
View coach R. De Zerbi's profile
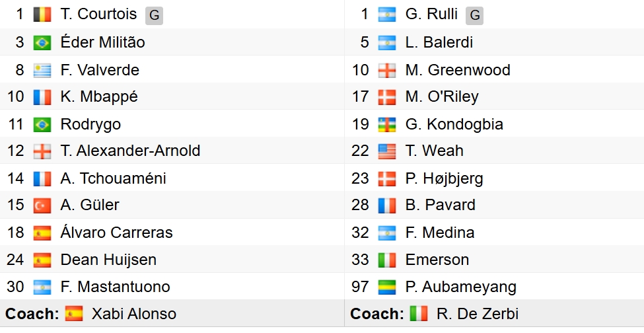point(478,314)
